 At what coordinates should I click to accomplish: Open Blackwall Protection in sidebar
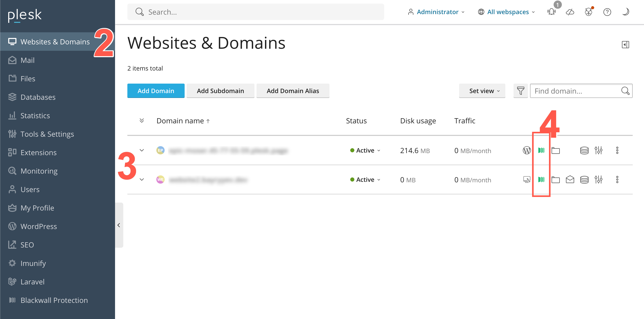pos(54,300)
